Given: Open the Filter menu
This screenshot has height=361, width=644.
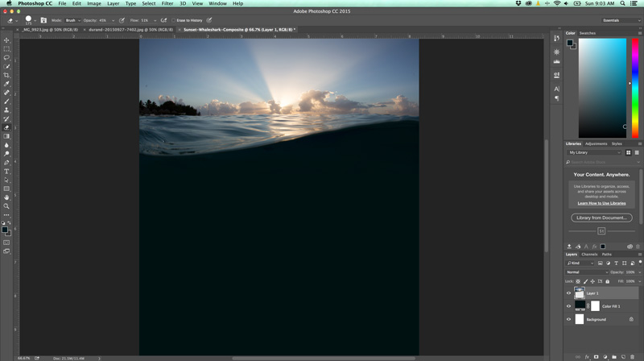Looking at the screenshot, I should coord(167,4).
